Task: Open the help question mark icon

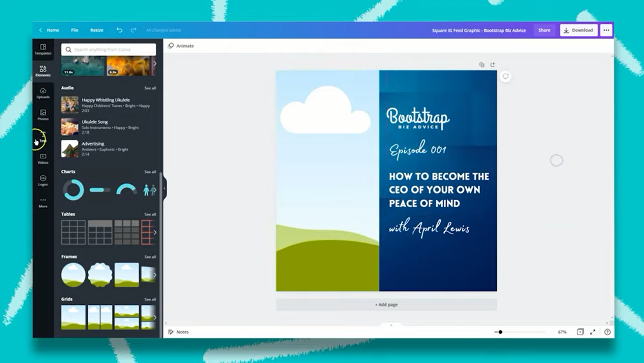Action: click(x=607, y=332)
